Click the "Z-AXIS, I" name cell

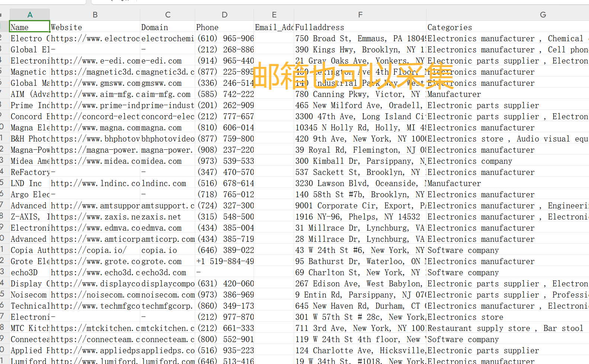(x=30, y=217)
